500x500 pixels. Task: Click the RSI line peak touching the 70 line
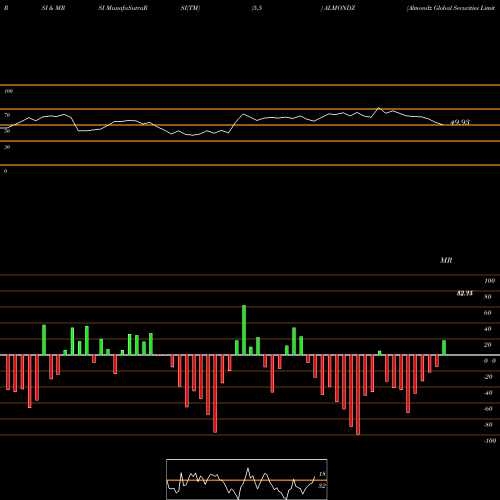point(379,108)
